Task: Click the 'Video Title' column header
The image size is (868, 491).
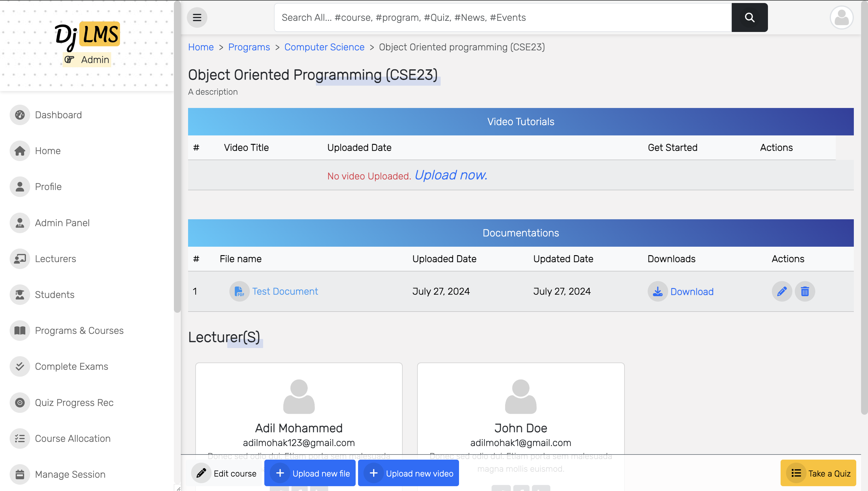Action: click(x=246, y=148)
